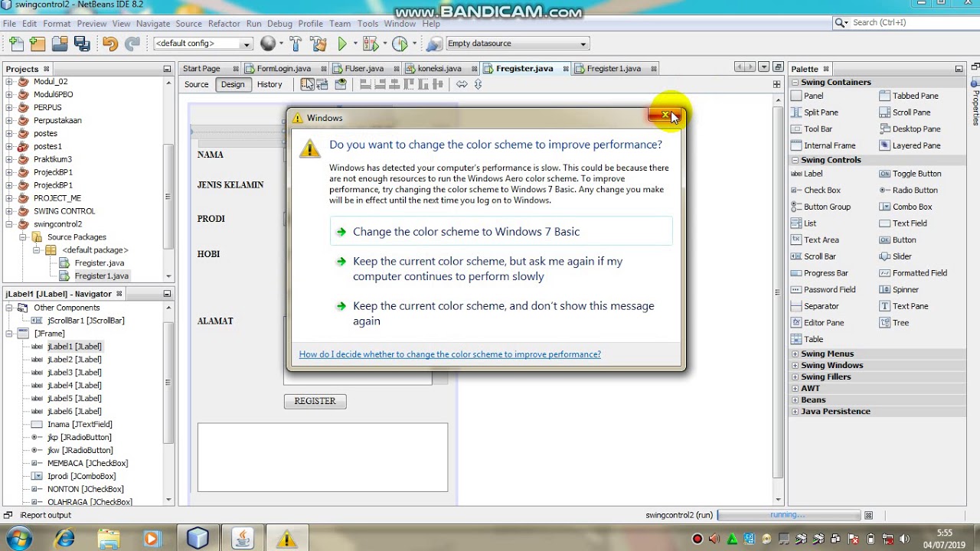Select Radio Button component in Palette
Image resolution: width=980 pixels, height=551 pixels.
[908, 191]
